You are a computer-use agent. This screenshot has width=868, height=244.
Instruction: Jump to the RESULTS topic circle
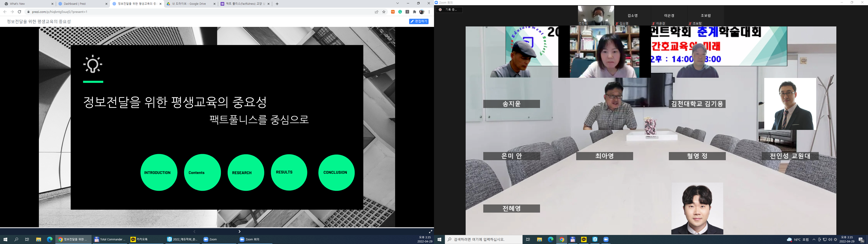(x=289, y=172)
